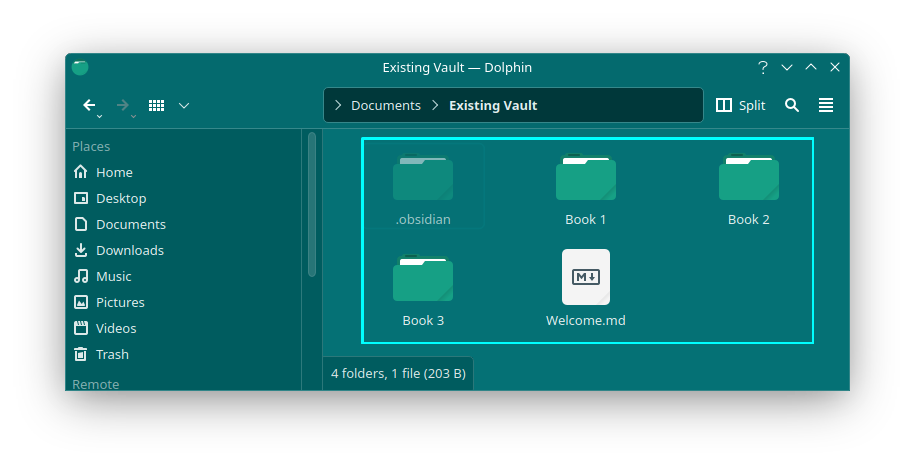The height and width of the screenshot is (468, 915).
Task: Toggle Split view
Action: click(x=741, y=105)
